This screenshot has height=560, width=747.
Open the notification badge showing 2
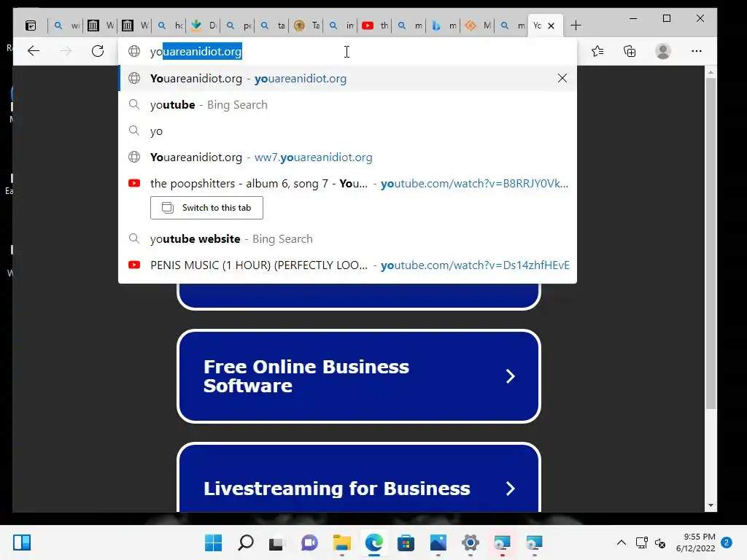tap(727, 542)
